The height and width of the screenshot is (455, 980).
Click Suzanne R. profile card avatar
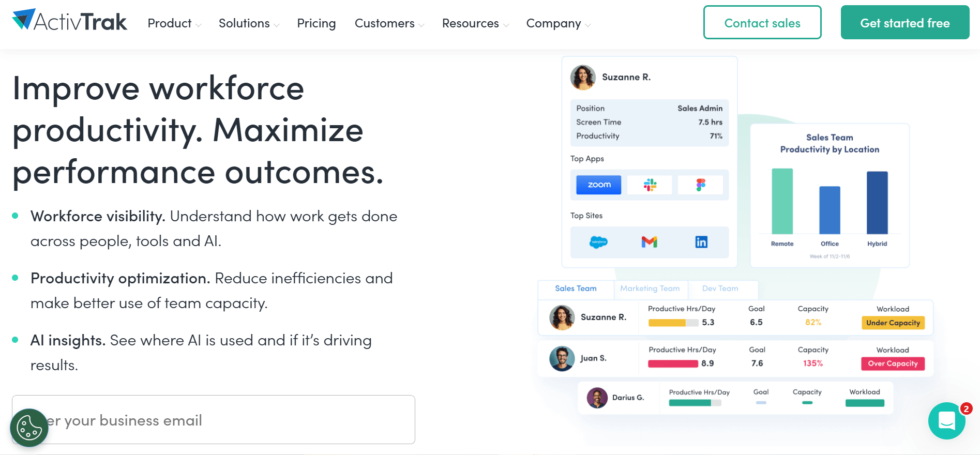tap(583, 77)
